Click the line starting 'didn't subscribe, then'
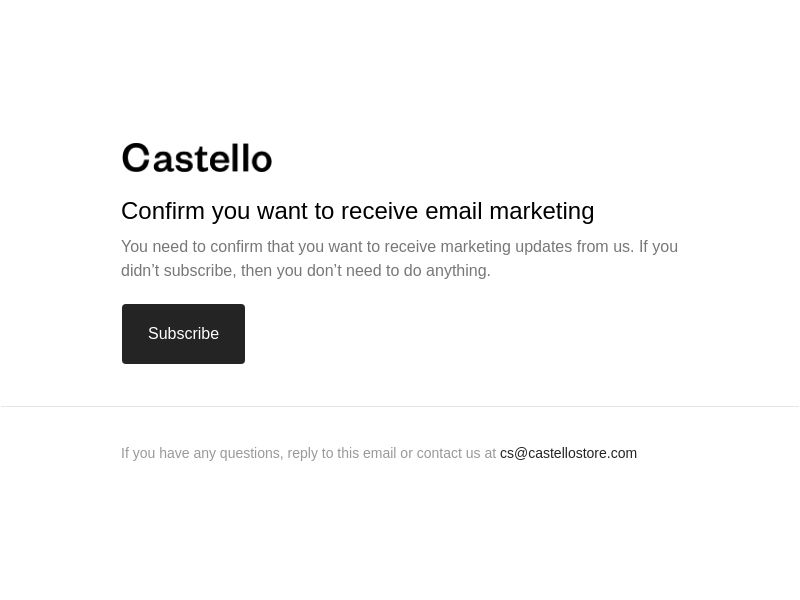Image resolution: width=800 pixels, height=600 pixels. (306, 270)
